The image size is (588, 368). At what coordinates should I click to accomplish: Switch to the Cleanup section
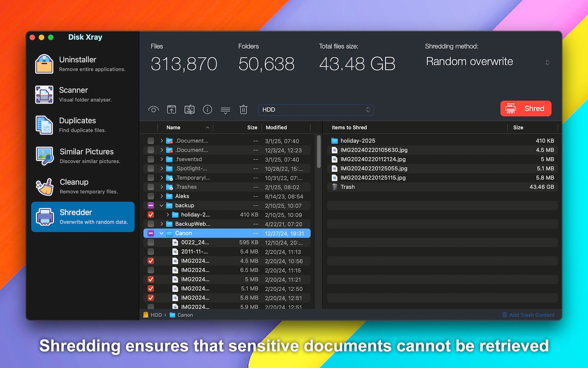click(83, 186)
